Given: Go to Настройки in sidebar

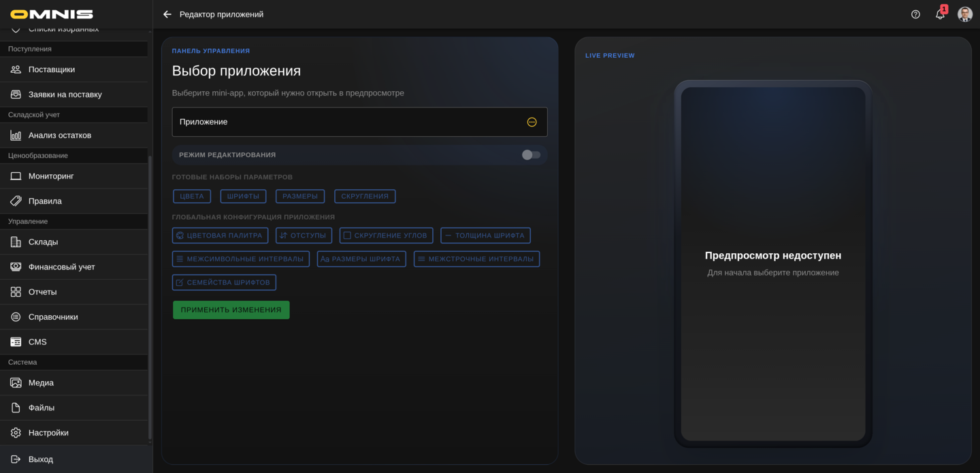Looking at the screenshot, I should click(48, 433).
